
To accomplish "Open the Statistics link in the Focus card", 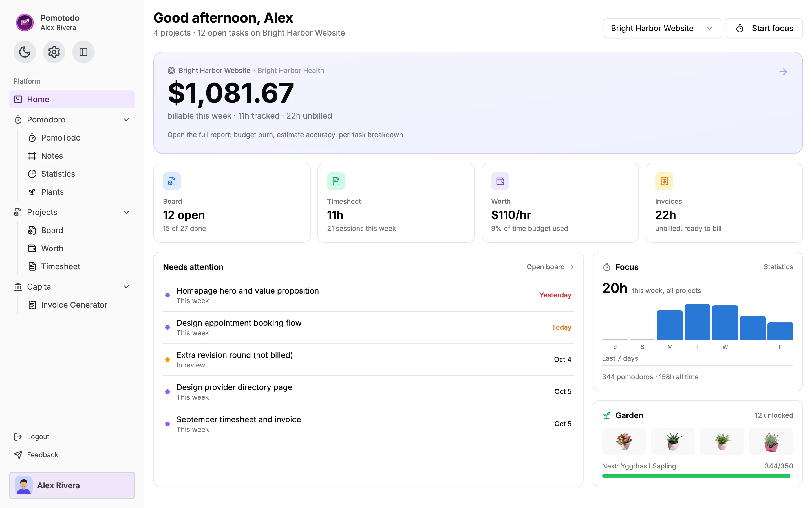I will [778, 267].
